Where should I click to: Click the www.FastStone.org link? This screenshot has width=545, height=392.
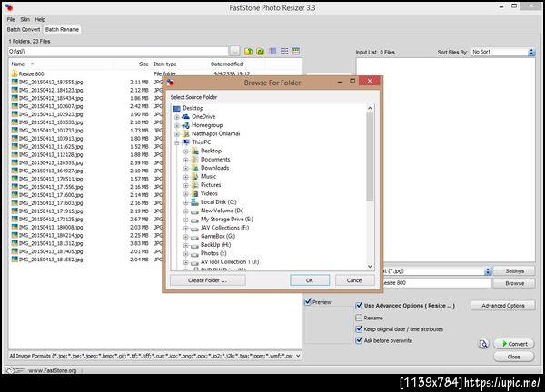(x=53, y=370)
